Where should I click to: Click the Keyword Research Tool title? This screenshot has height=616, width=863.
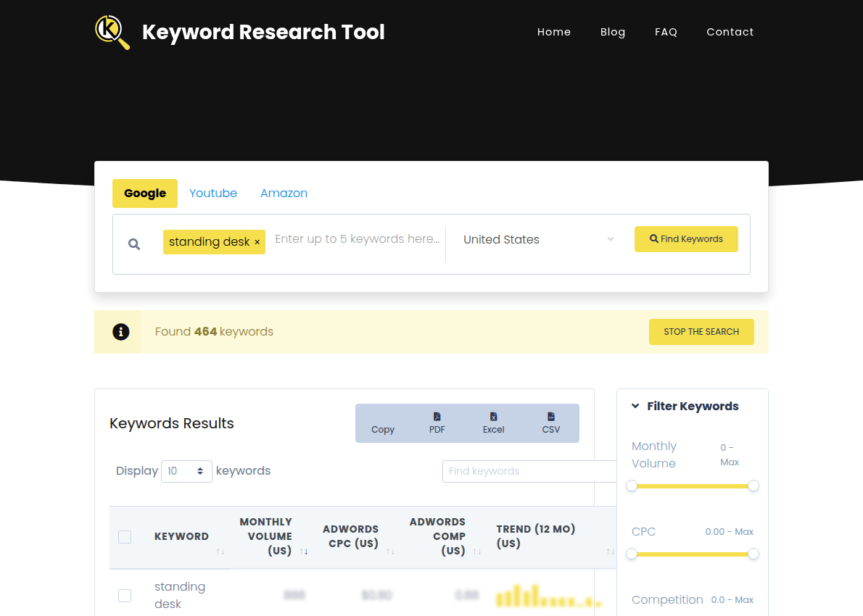click(263, 32)
